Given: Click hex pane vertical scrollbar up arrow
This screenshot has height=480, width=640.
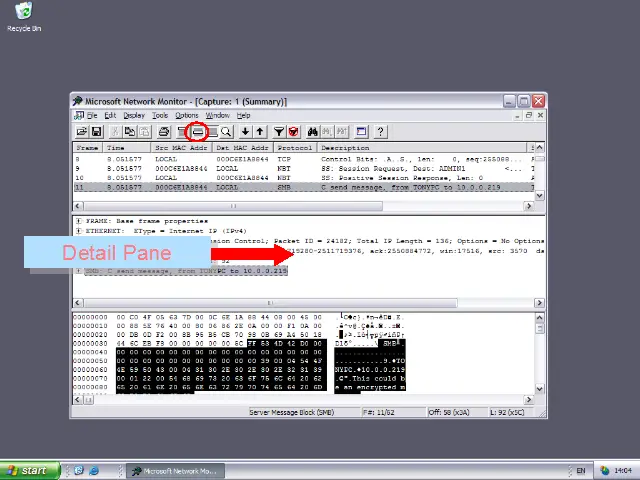Looking at the screenshot, I should tap(540, 318).
